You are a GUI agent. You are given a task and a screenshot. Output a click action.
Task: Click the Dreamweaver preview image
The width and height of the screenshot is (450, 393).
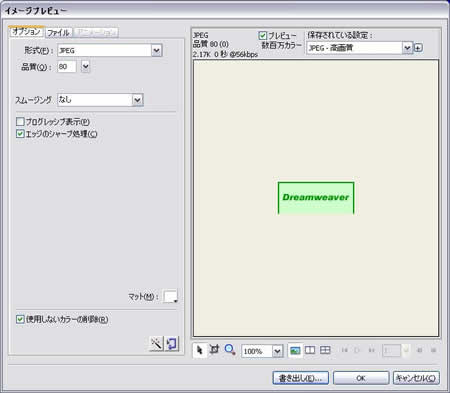pos(316,198)
